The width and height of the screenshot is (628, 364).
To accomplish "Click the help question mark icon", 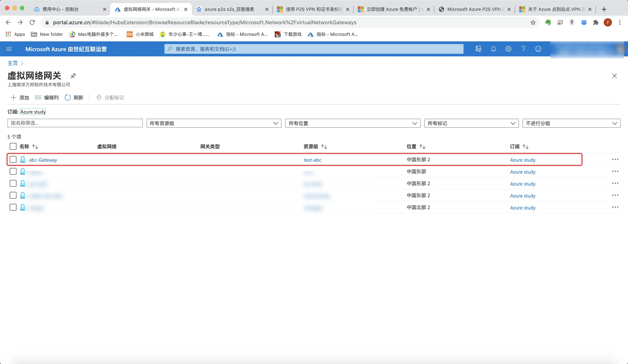I will tap(523, 49).
